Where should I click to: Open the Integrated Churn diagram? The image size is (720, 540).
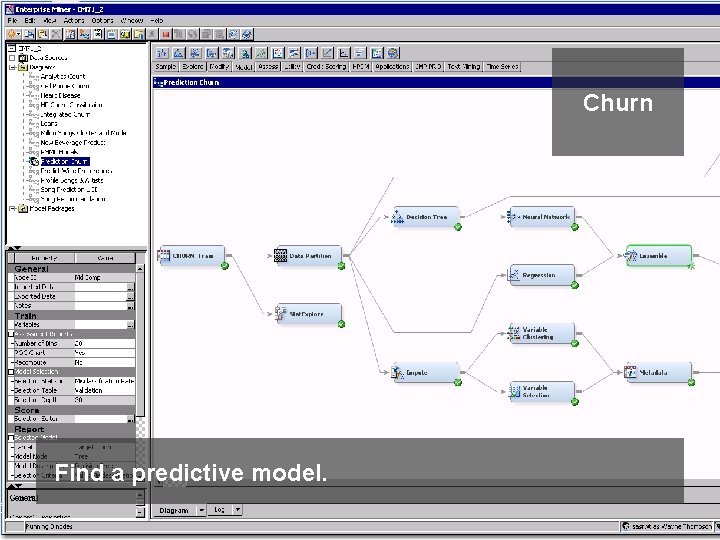point(65,114)
